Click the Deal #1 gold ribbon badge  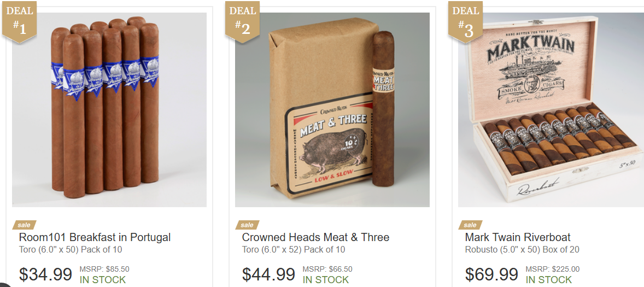[19, 21]
